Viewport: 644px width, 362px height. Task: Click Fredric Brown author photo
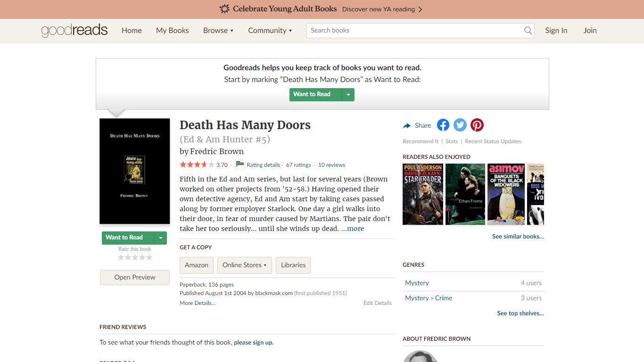(x=421, y=356)
